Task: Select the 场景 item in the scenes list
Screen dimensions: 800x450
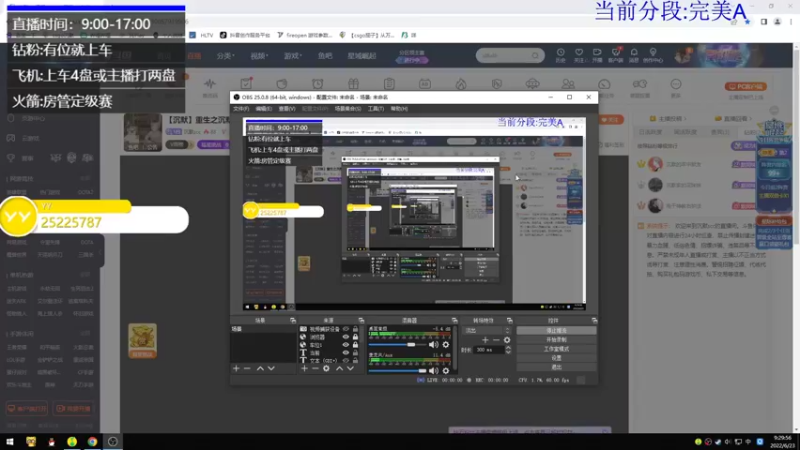Action: click(262, 330)
